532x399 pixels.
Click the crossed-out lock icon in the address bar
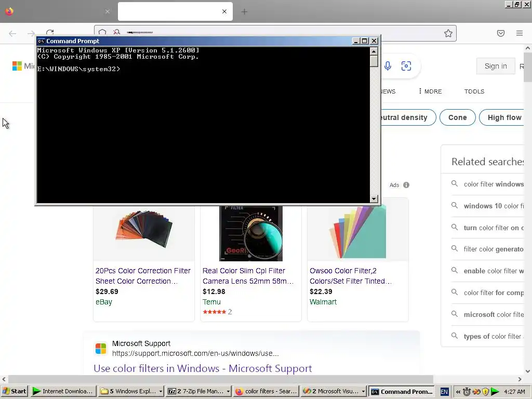[117, 32]
